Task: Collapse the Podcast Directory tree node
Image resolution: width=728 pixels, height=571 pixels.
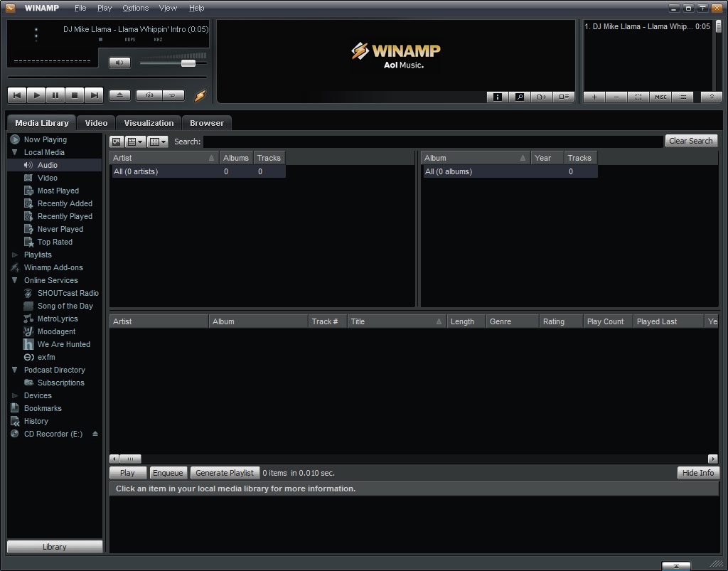Action: (x=14, y=370)
